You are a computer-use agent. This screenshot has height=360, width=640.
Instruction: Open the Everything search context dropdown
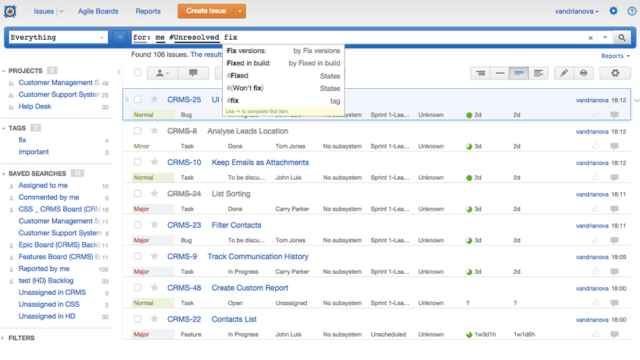[x=58, y=37]
